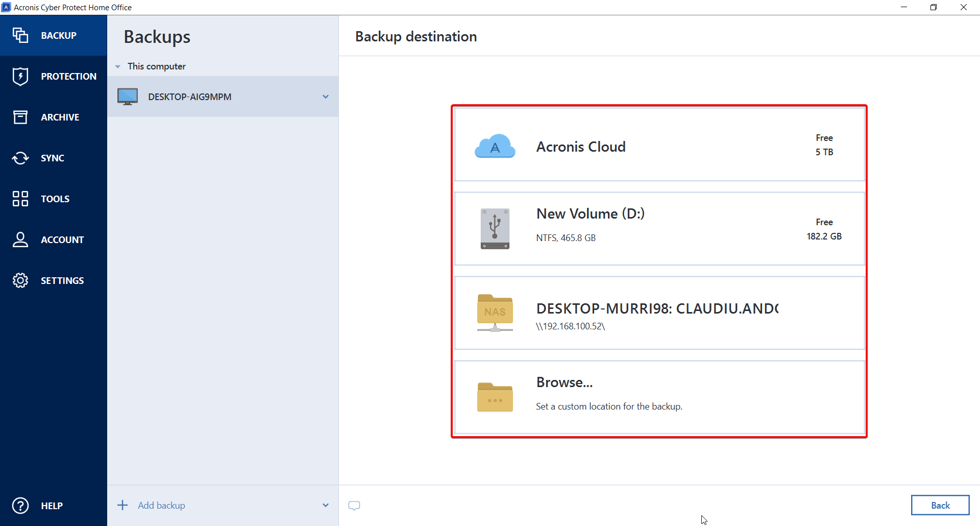The width and height of the screenshot is (980, 526).
Task: Expand the DESKTOP-AIG9MPM backup chevron
Action: tap(326, 97)
